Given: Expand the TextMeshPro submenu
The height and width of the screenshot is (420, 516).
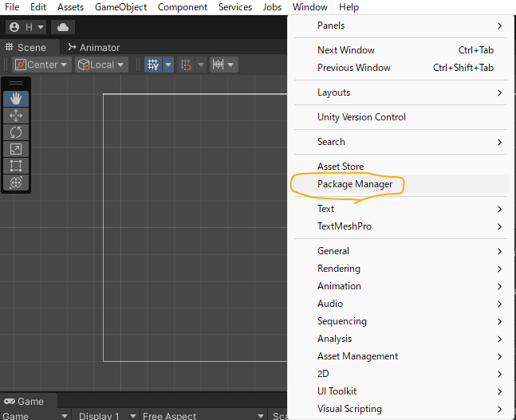Looking at the screenshot, I should point(400,226).
